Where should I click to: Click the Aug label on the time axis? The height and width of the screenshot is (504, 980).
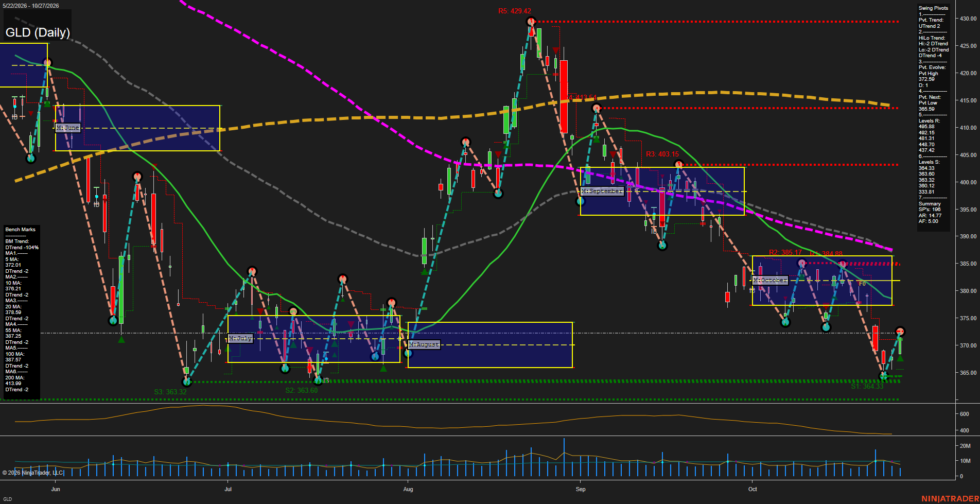pyautogui.click(x=408, y=489)
